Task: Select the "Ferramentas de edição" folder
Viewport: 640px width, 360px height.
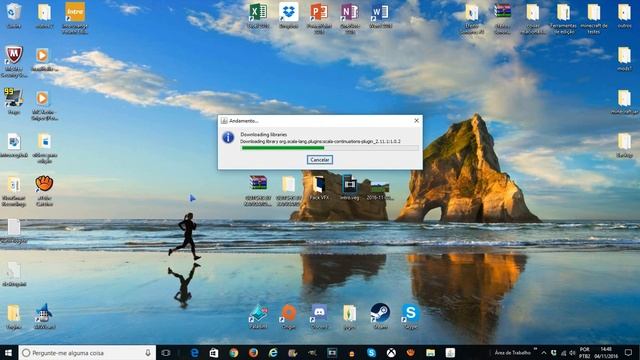Action: (x=564, y=18)
